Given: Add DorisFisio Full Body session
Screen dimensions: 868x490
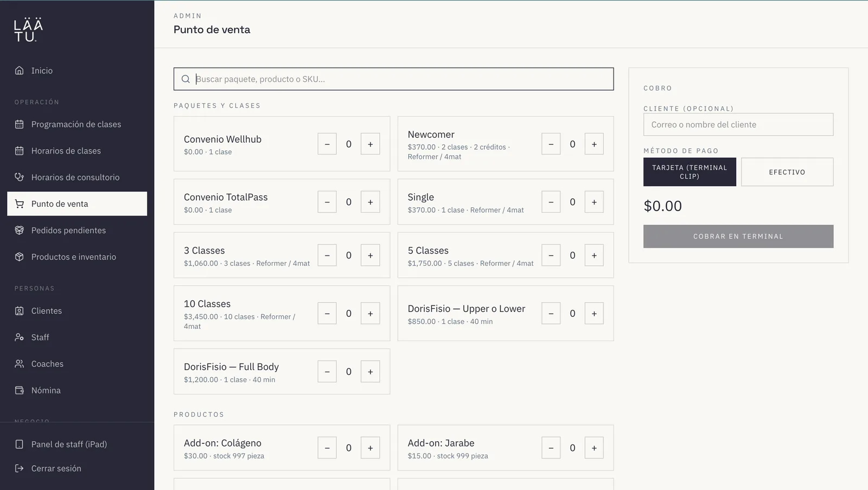Looking at the screenshot, I should (371, 372).
